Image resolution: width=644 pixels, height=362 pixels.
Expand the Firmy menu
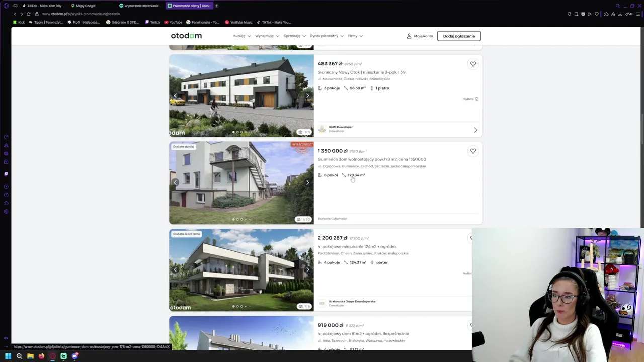point(355,36)
